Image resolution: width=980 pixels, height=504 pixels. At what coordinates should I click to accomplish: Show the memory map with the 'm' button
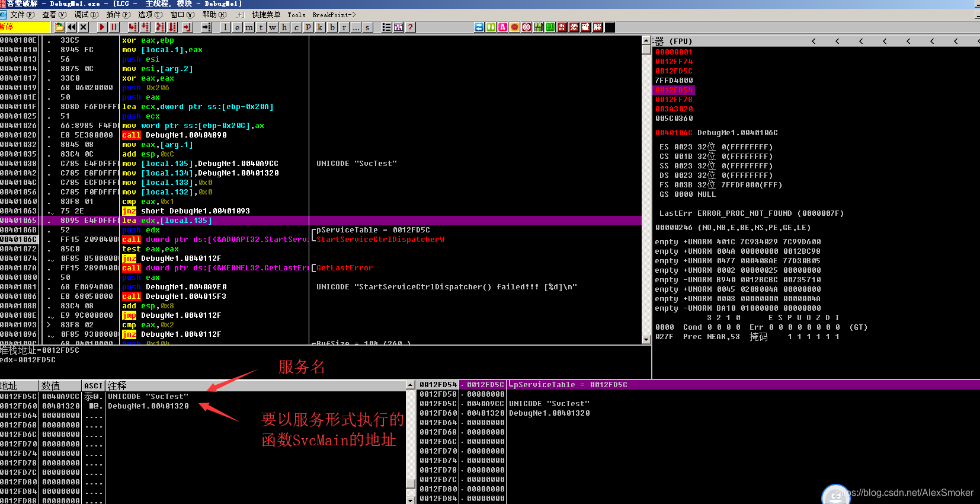click(249, 27)
